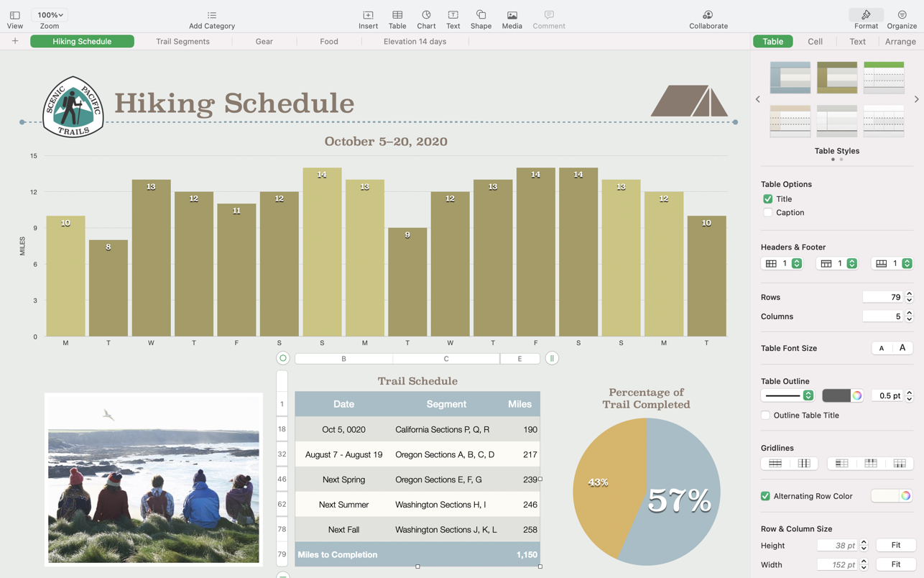Screen dimensions: 924x578
Task: Click the Comment toolbar icon
Action: click(x=549, y=15)
